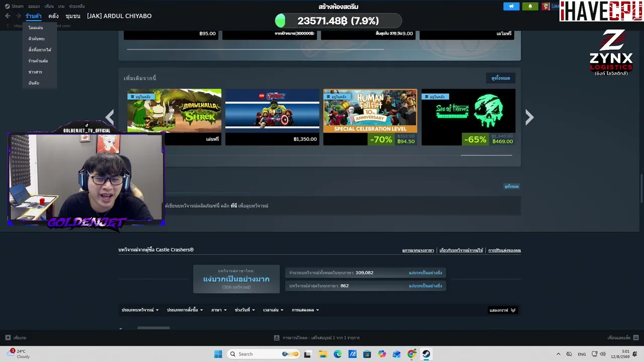Open the review preferences link at far right
This screenshot has width=644, height=362.
505,250
